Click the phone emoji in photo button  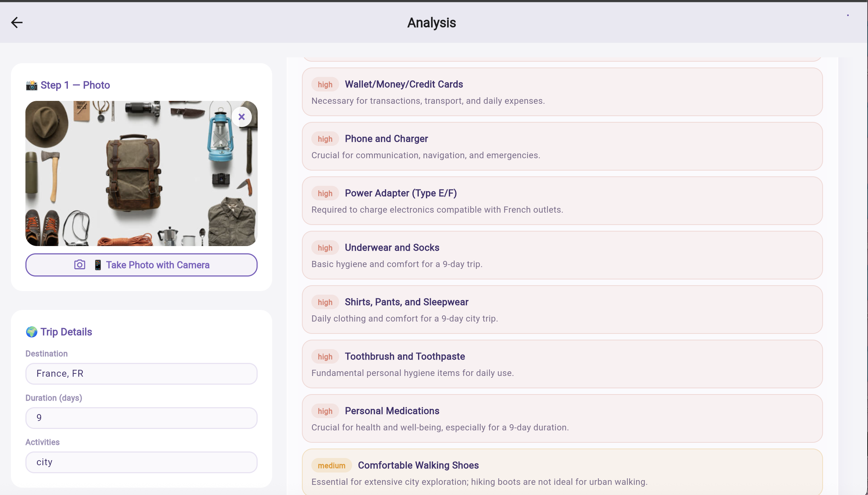[x=98, y=265]
